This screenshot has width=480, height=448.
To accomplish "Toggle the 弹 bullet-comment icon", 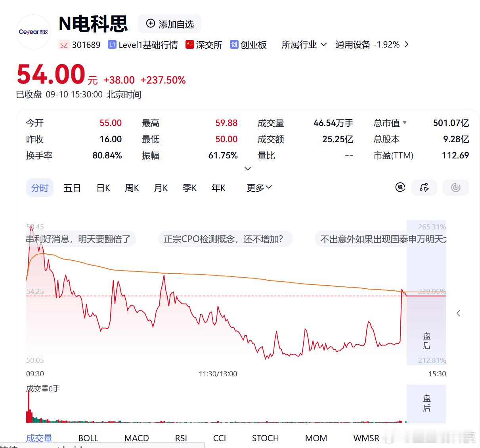I will pos(401,187).
